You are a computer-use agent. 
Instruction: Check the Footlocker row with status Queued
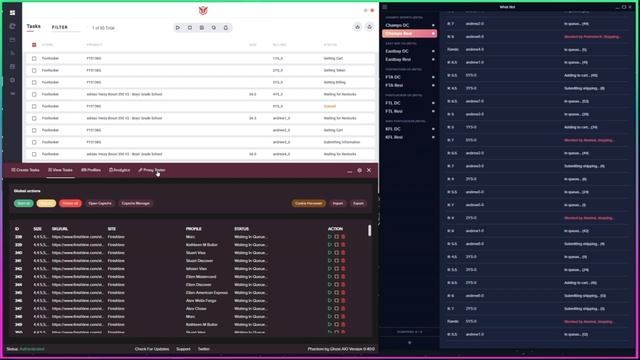pos(34,107)
